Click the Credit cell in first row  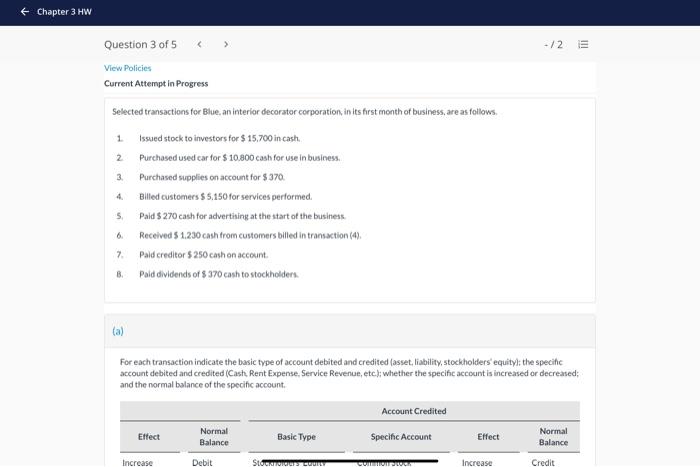pos(543,463)
